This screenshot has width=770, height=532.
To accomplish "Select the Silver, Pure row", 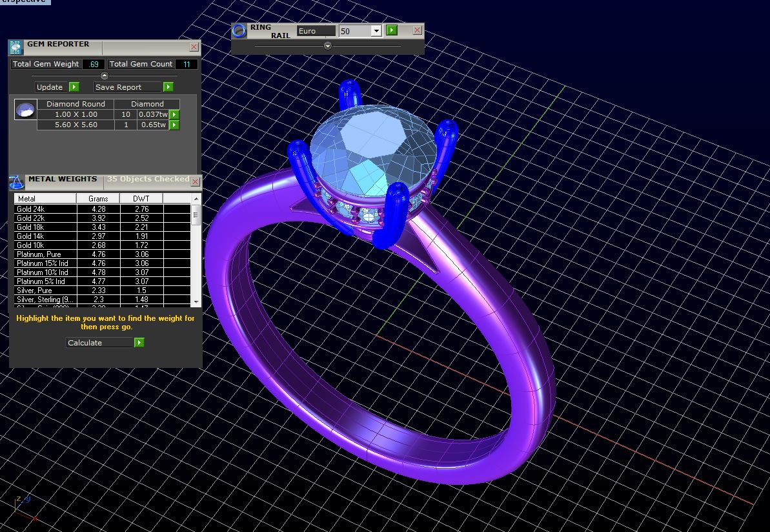I will pyautogui.click(x=102, y=291).
